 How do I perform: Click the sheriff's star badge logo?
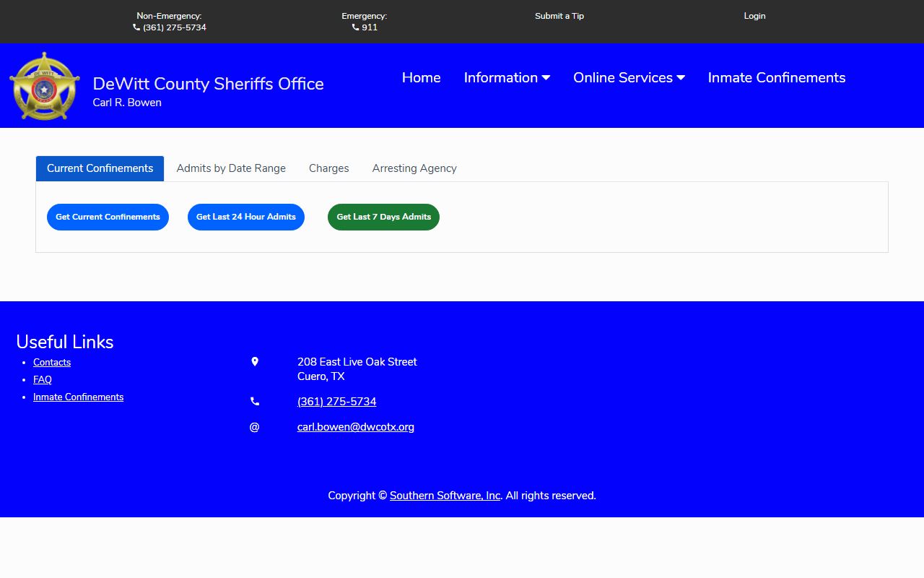(45, 86)
